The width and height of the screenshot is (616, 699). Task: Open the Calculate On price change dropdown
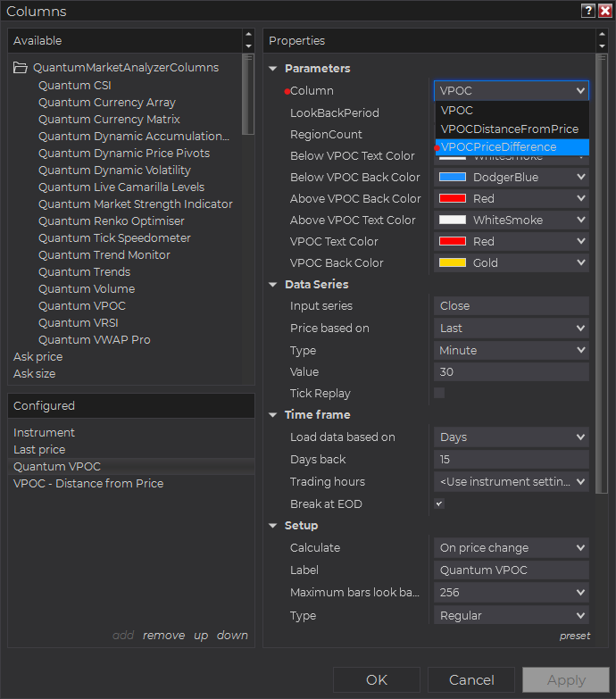click(x=512, y=548)
